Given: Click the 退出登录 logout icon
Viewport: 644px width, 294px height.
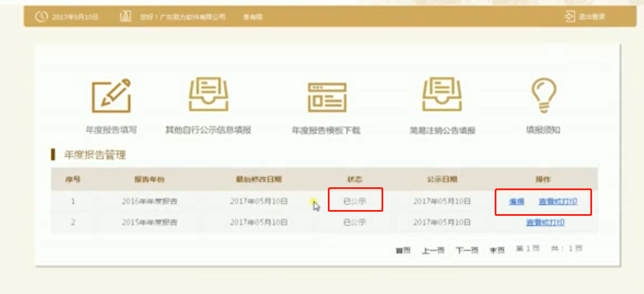Looking at the screenshot, I should click(570, 17).
